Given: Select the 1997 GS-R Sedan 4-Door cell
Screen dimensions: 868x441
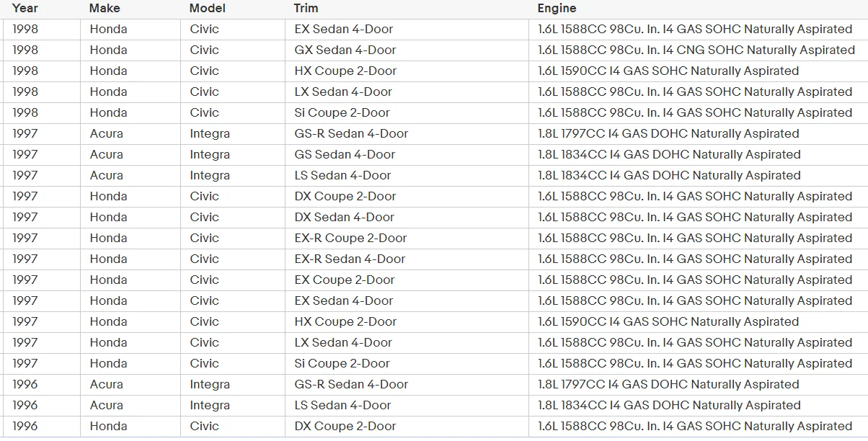Looking at the screenshot, I should click(407, 134).
